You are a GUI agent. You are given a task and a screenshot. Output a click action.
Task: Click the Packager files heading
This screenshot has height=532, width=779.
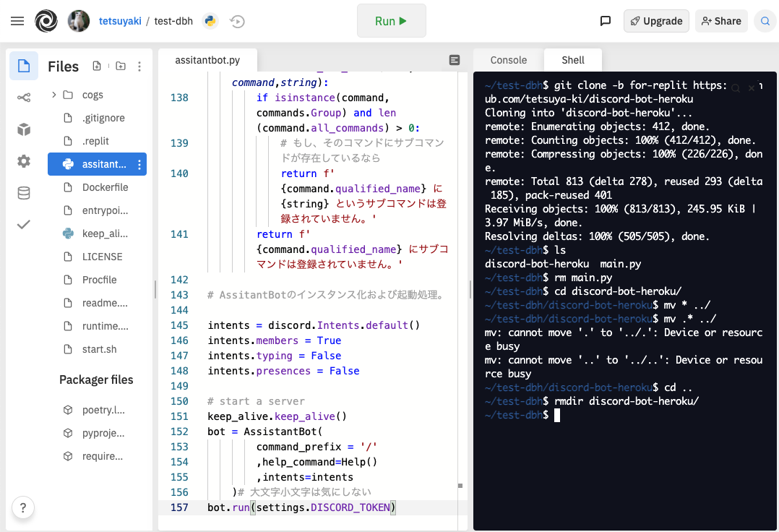(96, 380)
